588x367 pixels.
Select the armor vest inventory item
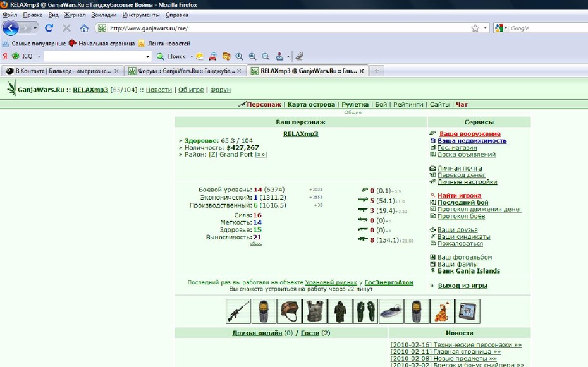[x=315, y=311]
